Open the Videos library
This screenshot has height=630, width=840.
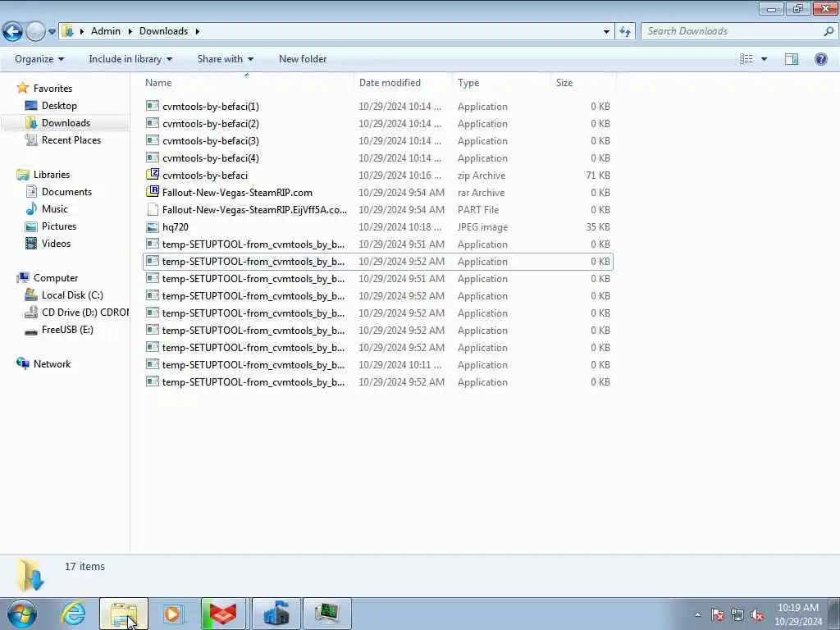pos(56,243)
